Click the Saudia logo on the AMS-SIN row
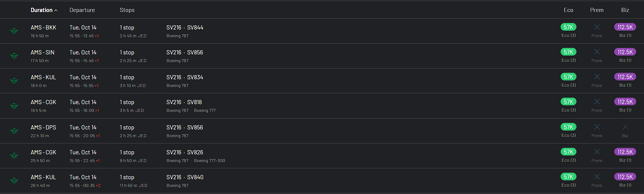 (x=14, y=56)
